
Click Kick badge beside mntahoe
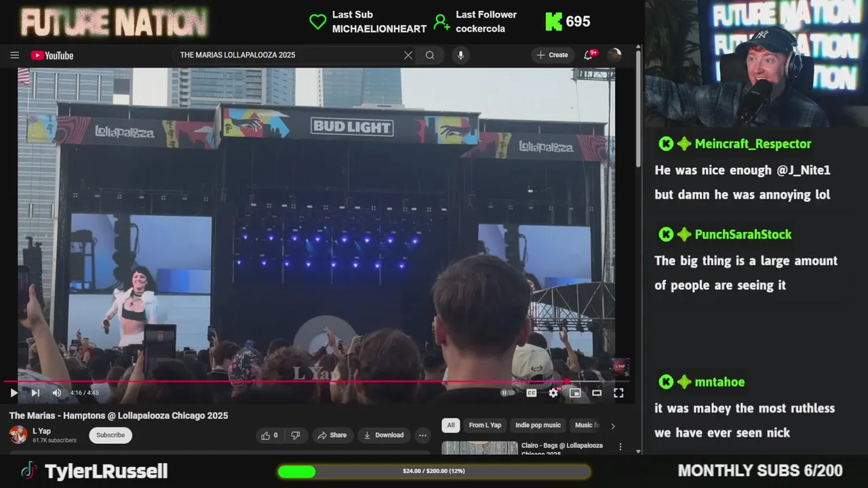666,382
